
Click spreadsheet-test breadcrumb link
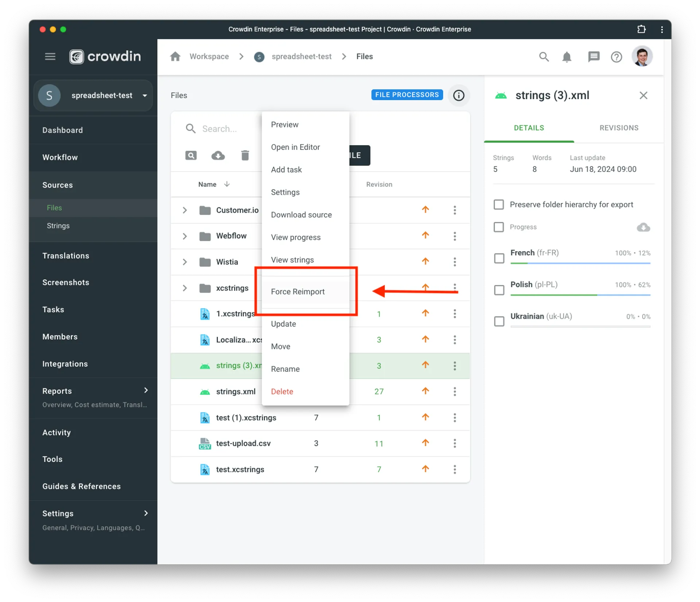click(301, 57)
